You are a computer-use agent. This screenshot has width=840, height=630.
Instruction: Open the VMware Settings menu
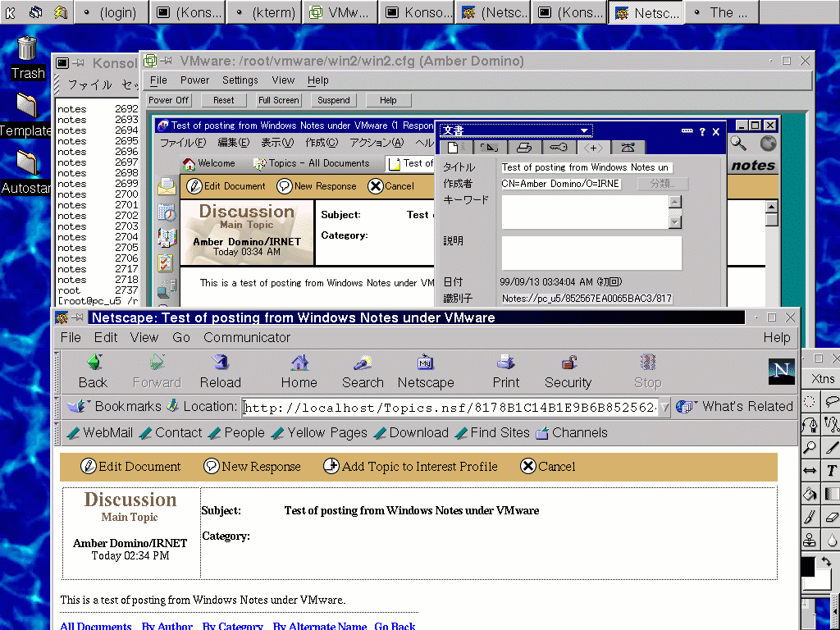click(x=240, y=80)
